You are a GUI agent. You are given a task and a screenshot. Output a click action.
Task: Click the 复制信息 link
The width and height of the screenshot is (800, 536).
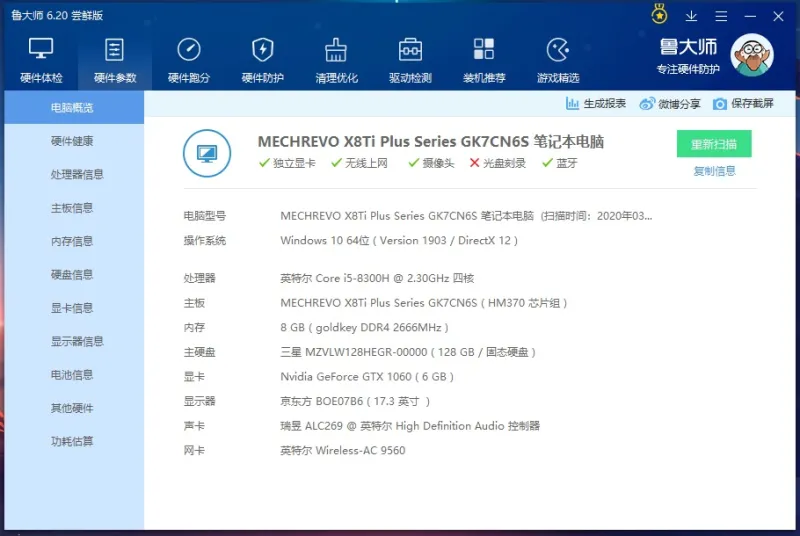[714, 171]
